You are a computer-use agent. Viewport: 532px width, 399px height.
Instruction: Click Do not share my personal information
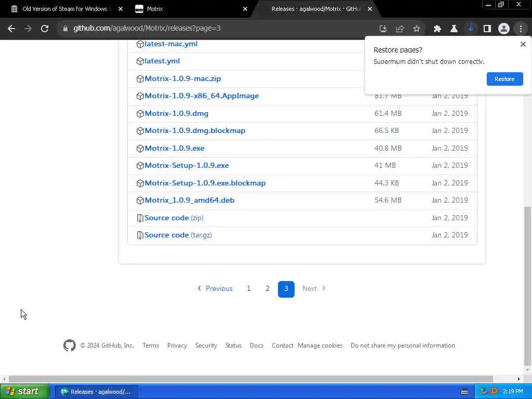pos(403,345)
